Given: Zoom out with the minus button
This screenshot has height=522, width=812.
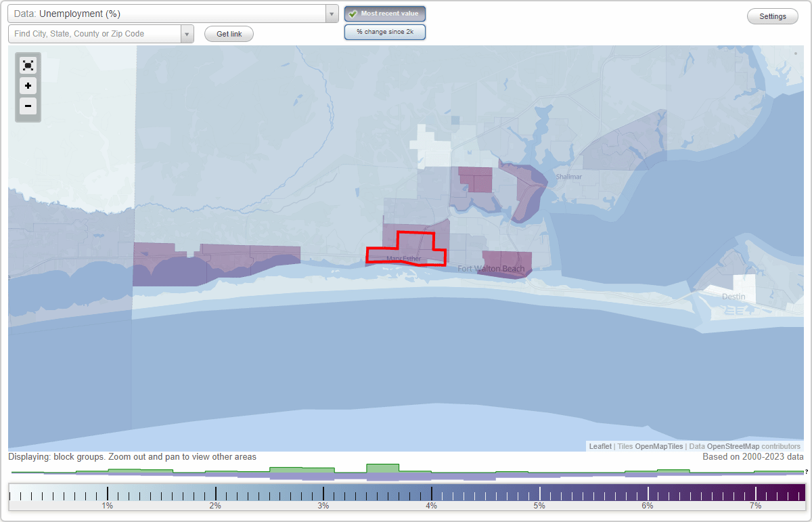Looking at the screenshot, I should 28,106.
